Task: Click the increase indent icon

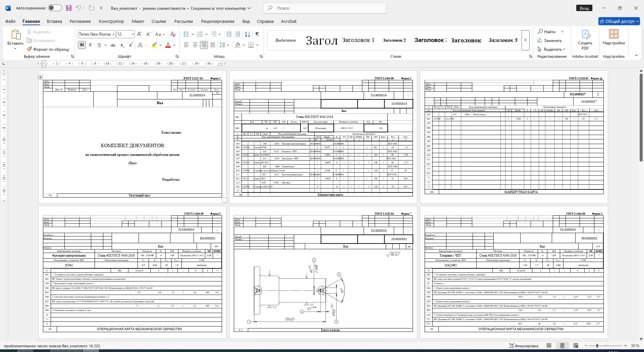Action: pos(238,34)
